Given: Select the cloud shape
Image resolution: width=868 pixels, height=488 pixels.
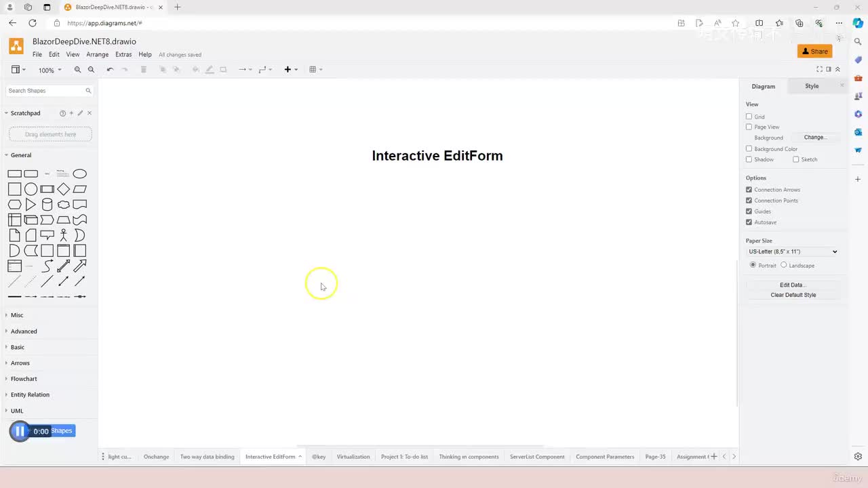Looking at the screenshot, I should (63, 205).
